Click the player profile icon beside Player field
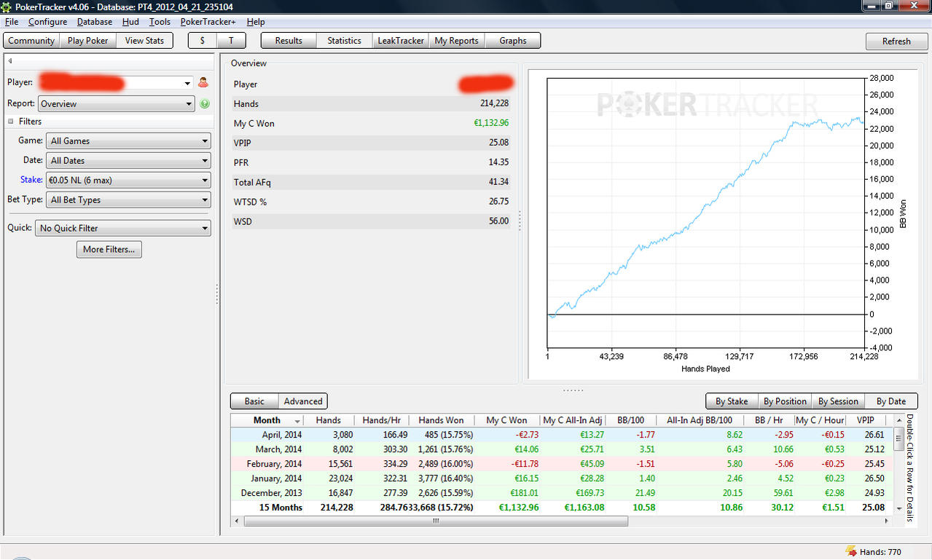The width and height of the screenshot is (932, 560). click(x=203, y=82)
